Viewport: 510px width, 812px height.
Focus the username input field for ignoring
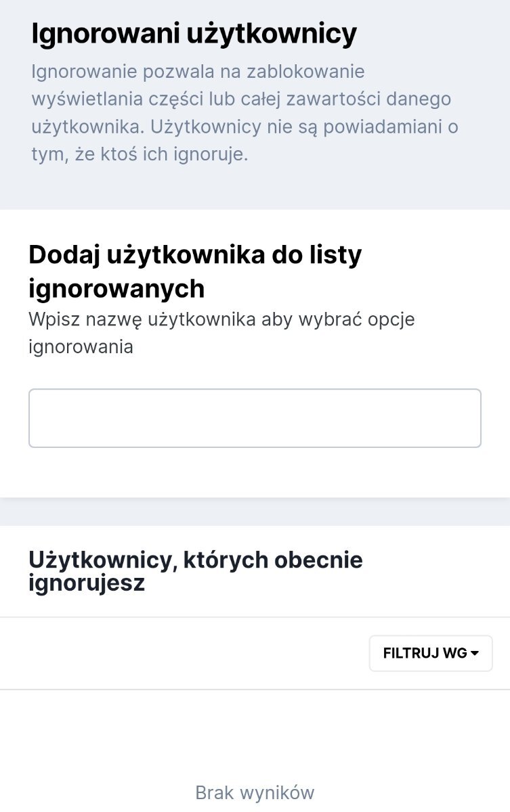tap(255, 418)
